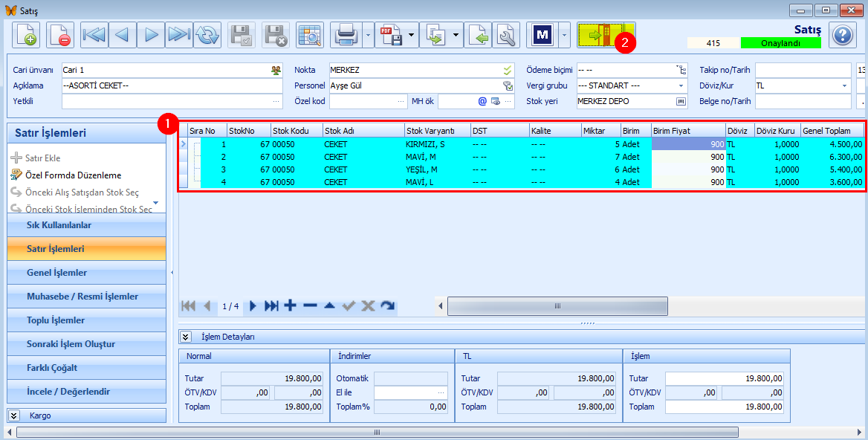The height and width of the screenshot is (440, 868).
Task: Open the Sonraki İşlem Oluştur panel
Action: 86,344
